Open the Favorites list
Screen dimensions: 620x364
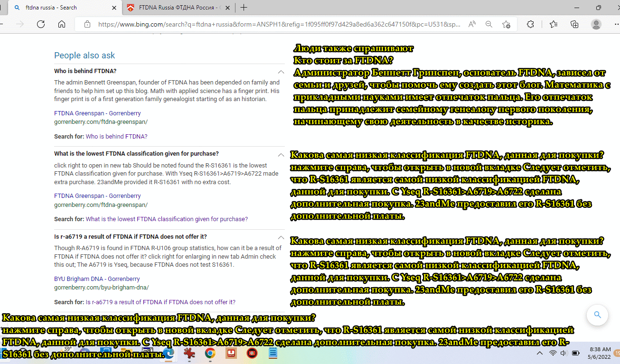pyautogui.click(x=554, y=24)
